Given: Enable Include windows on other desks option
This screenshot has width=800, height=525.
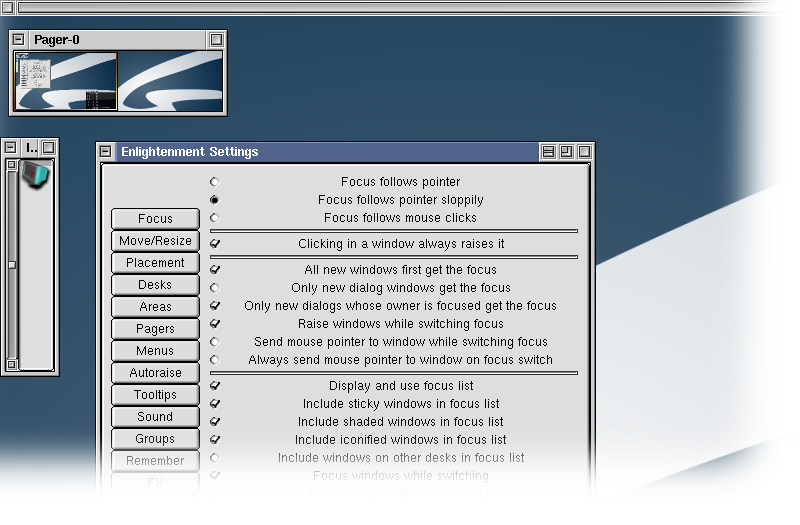Looking at the screenshot, I should [215, 458].
